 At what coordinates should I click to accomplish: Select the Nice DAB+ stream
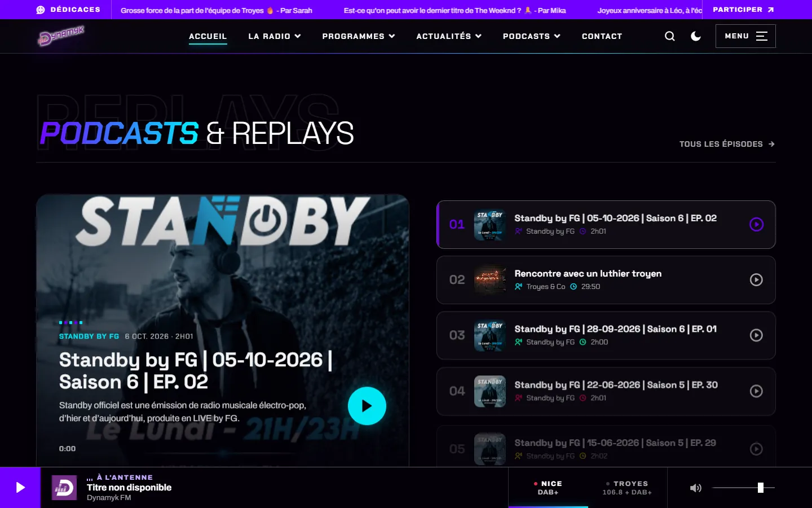coord(548,488)
